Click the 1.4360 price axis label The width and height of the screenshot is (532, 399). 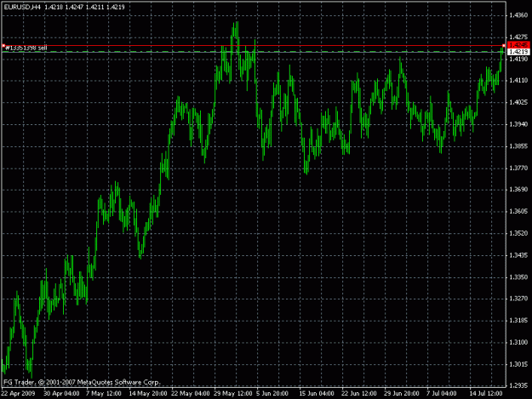coord(518,15)
